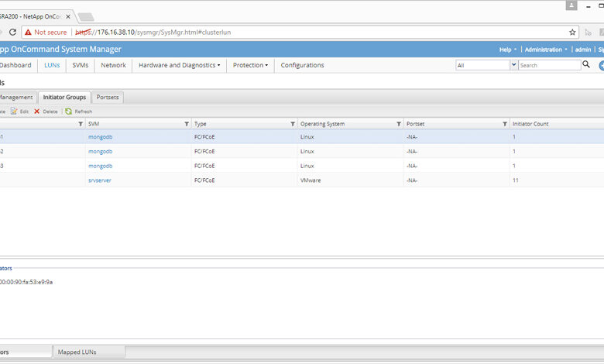
Task: Reload the page with browser refresh icon
Action: tap(12, 32)
